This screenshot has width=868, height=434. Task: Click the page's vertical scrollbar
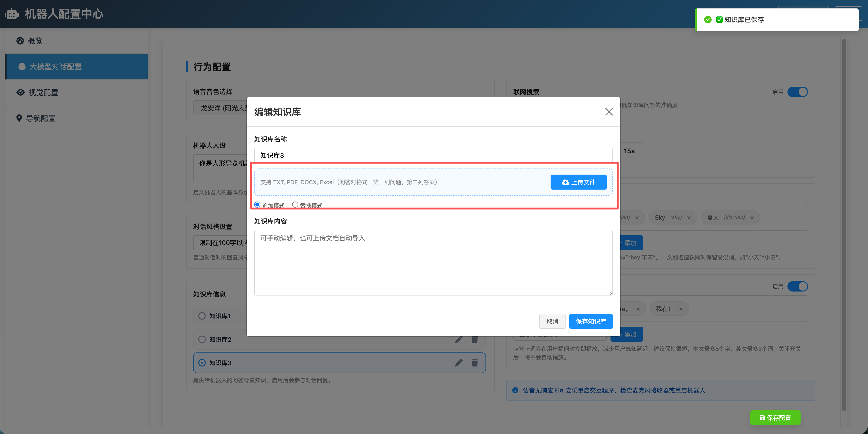pos(844,225)
